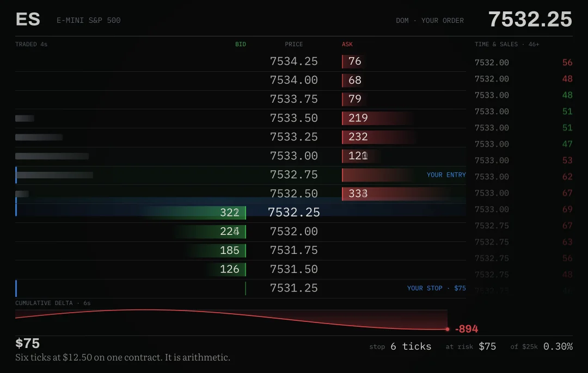
Task: Select the 185 bid at 7531.75
Action: click(230, 250)
